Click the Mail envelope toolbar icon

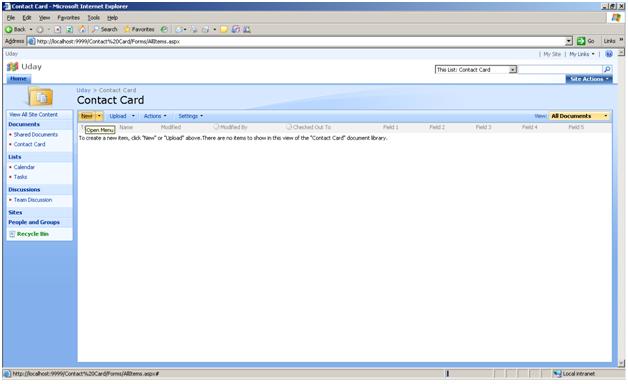(179, 29)
